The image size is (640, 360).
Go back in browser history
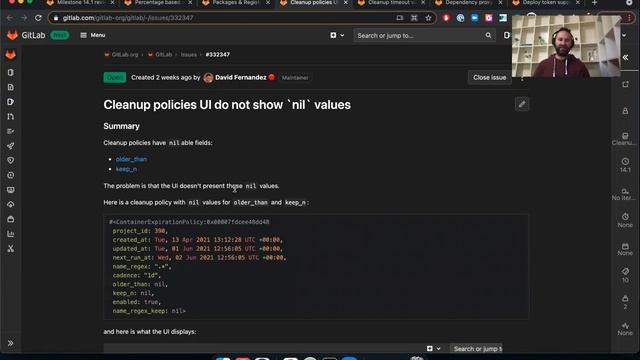tap(10, 18)
